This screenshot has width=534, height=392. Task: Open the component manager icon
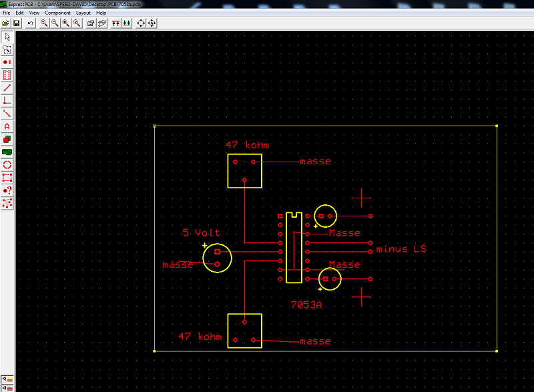(101, 23)
